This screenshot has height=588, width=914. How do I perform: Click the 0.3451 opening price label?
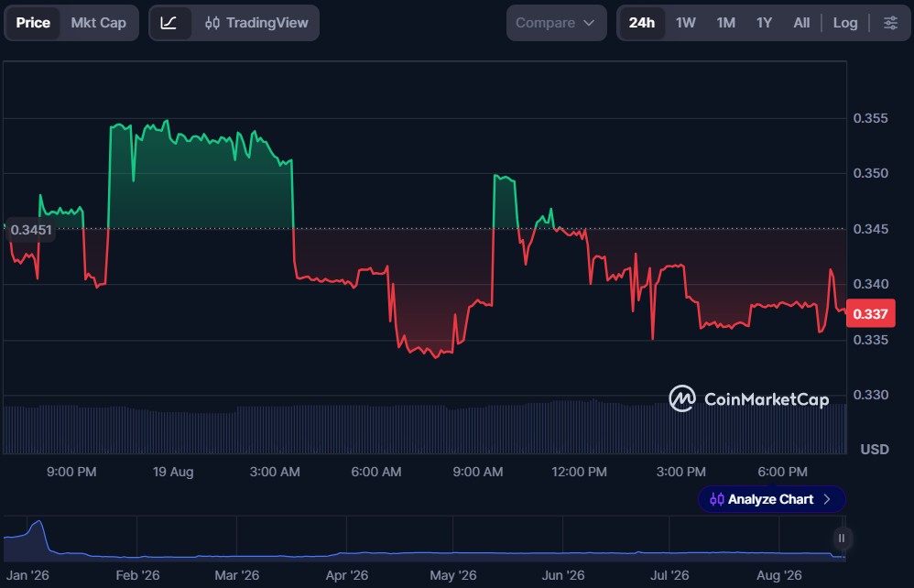[31, 230]
